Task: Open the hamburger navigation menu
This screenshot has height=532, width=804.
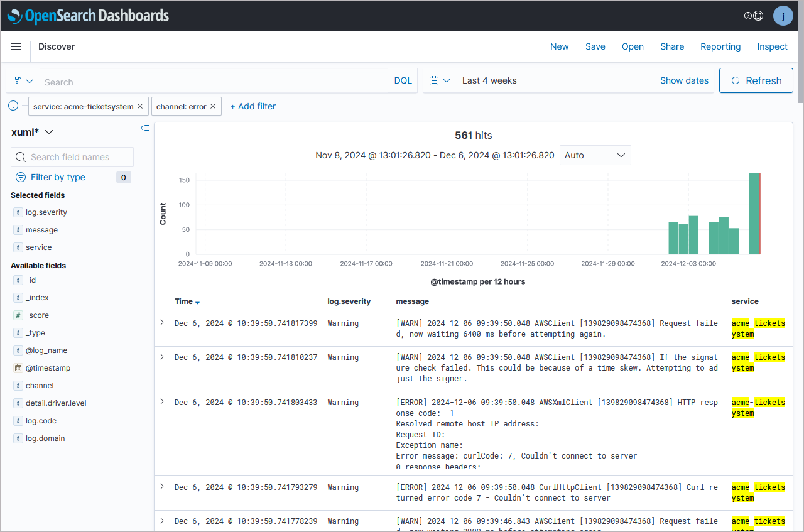Action: coord(16,46)
